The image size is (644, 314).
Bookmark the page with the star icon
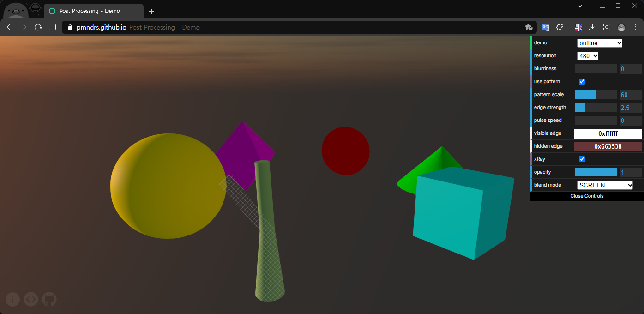[x=529, y=27]
